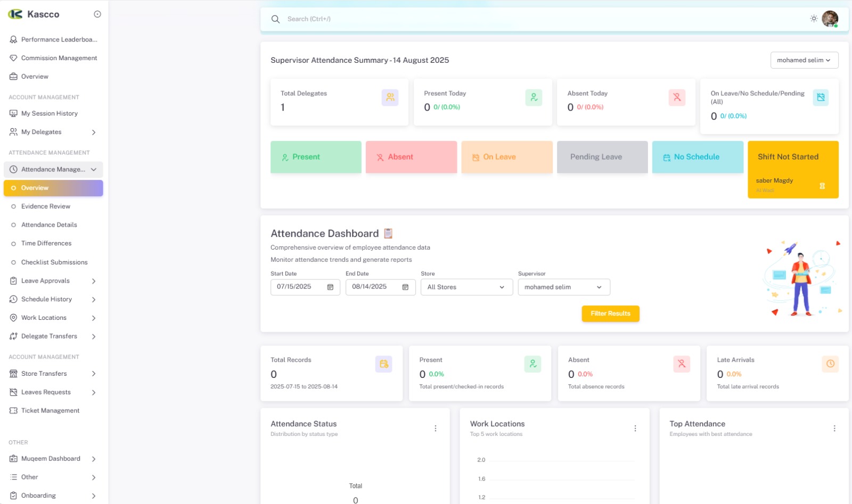Click the My Session History monitor icon
Screen dimensions: 852x504
tap(13, 113)
